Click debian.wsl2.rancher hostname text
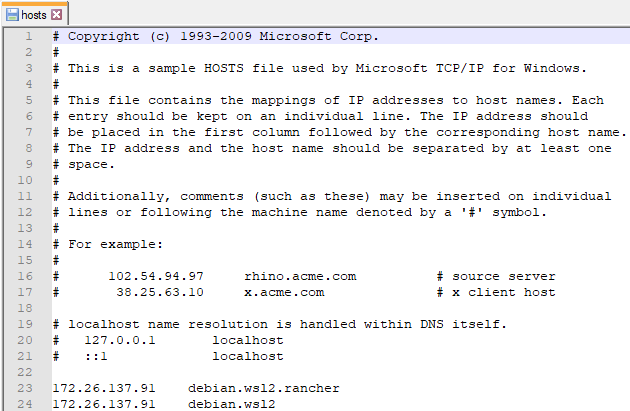The height and width of the screenshot is (411, 630). point(264,388)
